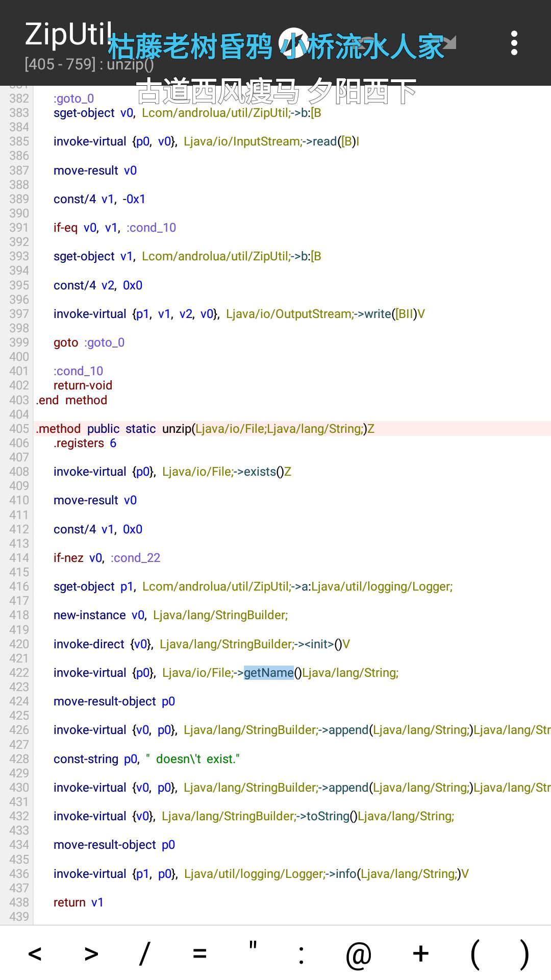
Task: Tap the '[405 - 759] : unzip()' subtitle
Action: pos(89,64)
